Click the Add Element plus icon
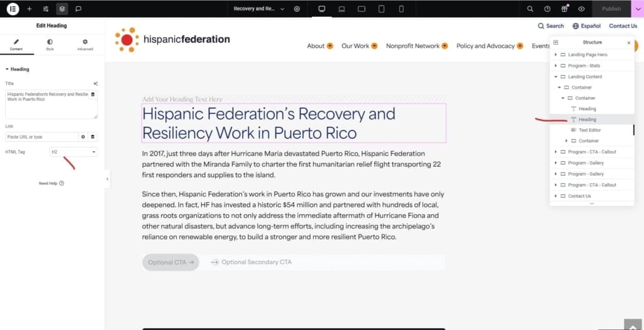Screen dimensions: 644x330 click(30, 9)
